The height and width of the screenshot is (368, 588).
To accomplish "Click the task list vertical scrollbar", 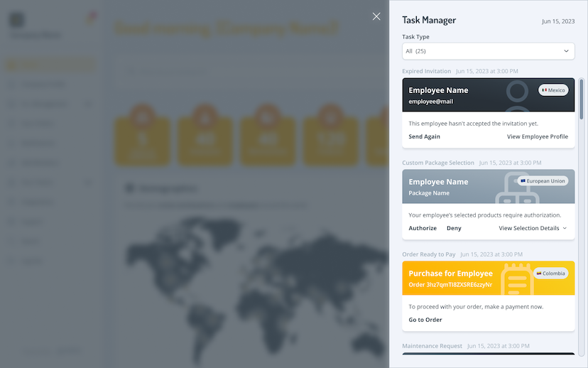I will pos(582,99).
